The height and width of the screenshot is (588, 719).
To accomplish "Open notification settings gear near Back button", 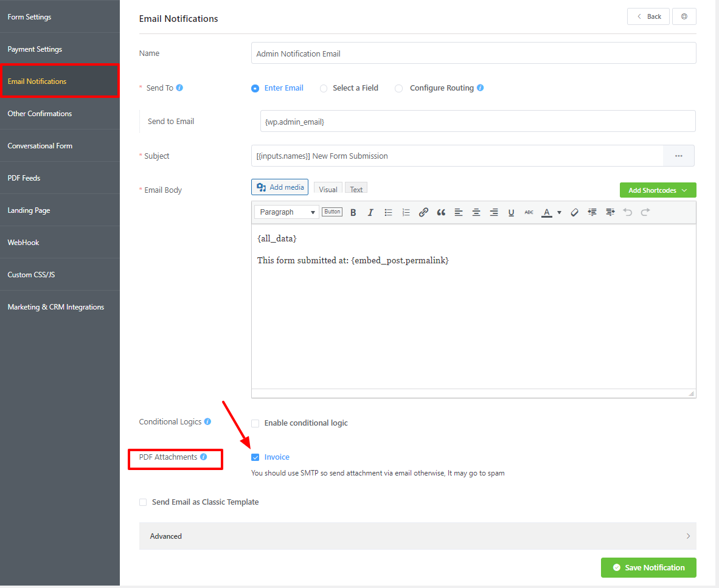I will (684, 16).
